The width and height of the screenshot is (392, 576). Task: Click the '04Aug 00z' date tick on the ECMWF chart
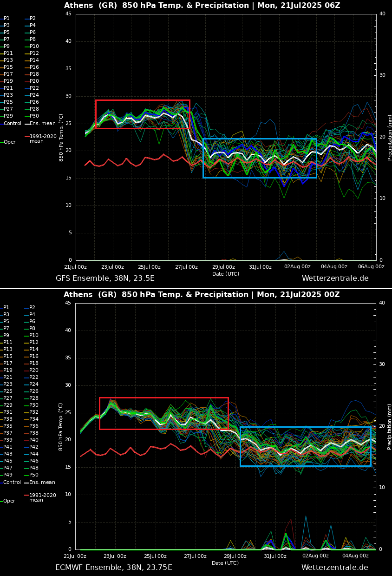355,556
